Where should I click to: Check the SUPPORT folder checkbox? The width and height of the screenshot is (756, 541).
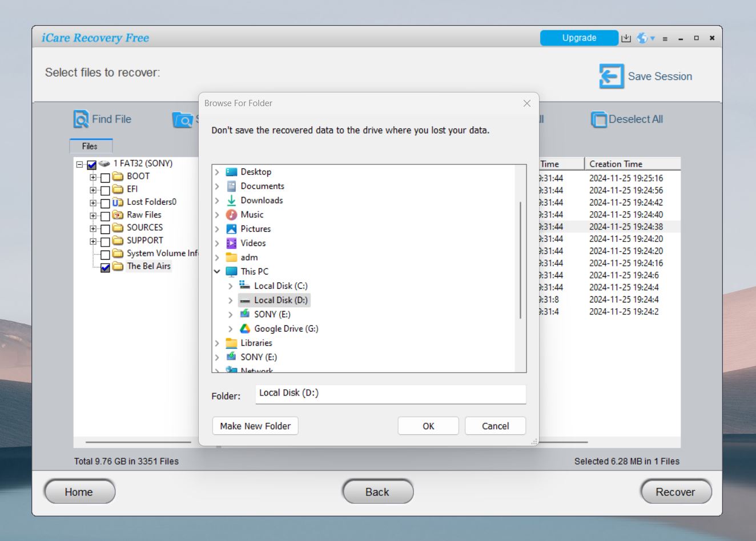click(x=105, y=242)
